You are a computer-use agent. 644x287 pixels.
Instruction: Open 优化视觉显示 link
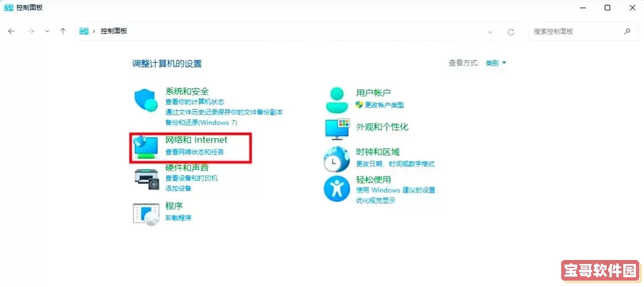pos(375,200)
